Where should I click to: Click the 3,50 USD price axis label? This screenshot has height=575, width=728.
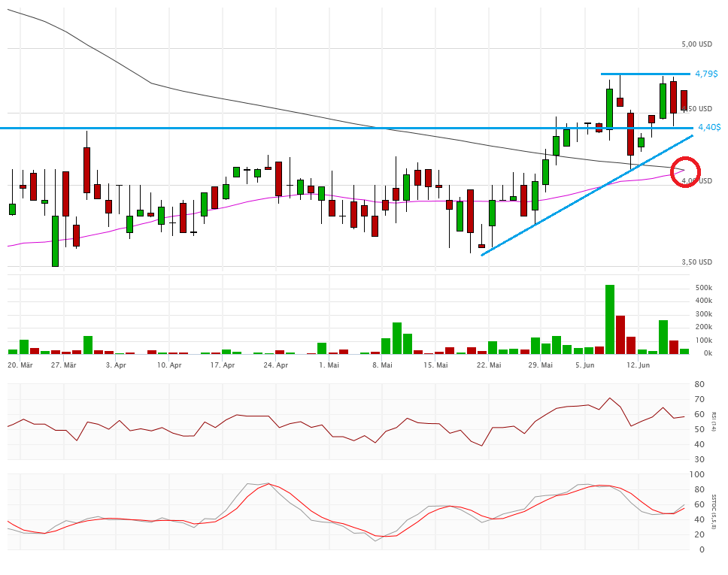(696, 262)
